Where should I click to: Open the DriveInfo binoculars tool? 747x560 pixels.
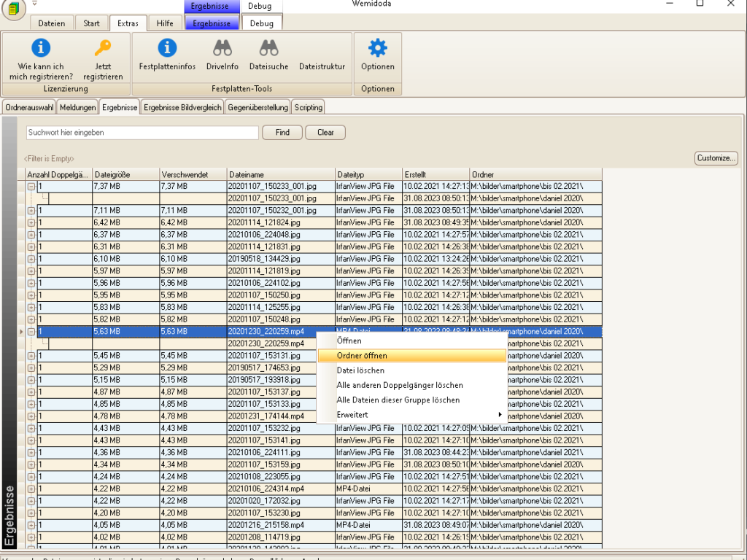[x=222, y=49]
